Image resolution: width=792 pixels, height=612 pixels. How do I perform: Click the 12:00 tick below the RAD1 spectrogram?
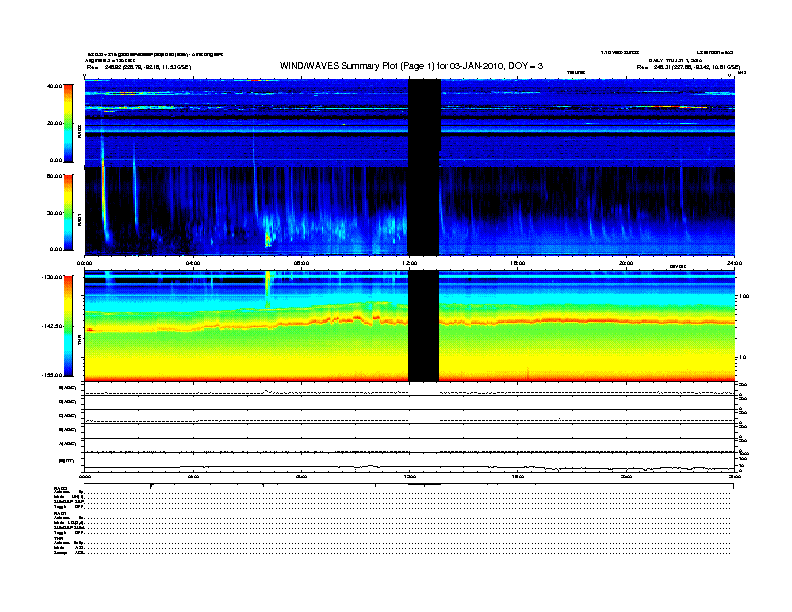[x=409, y=263]
